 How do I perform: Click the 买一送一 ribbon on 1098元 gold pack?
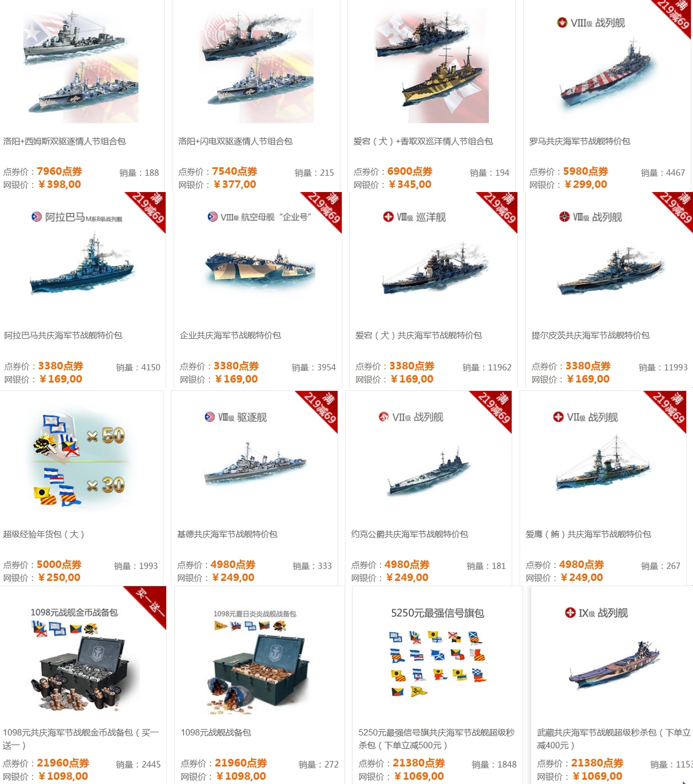[x=148, y=605]
